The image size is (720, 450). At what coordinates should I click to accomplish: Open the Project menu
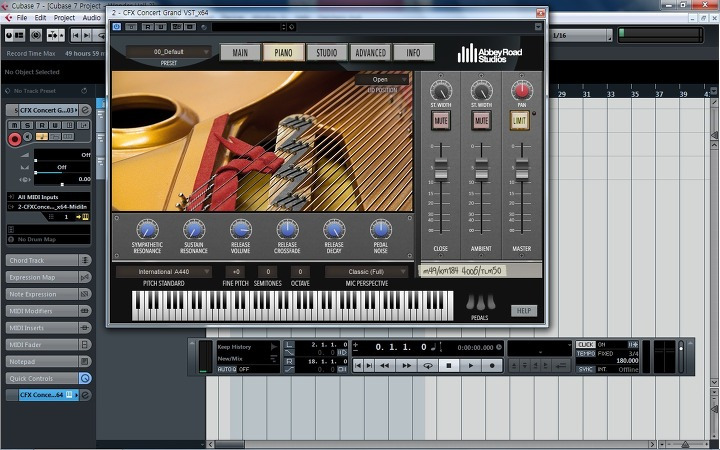[64, 17]
